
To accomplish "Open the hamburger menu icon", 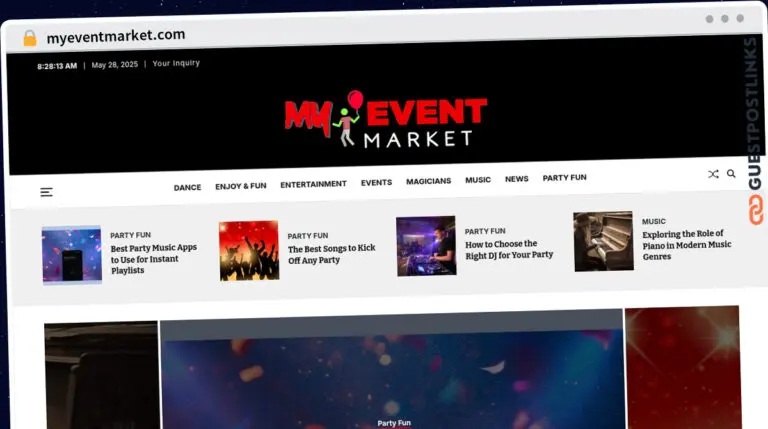I will [46, 192].
